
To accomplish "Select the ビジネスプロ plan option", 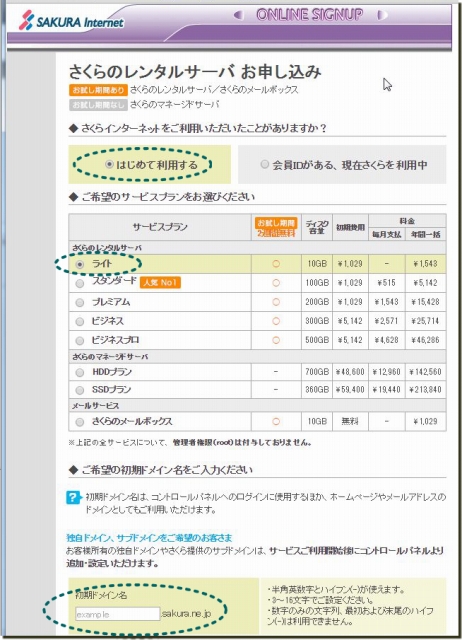I will pyautogui.click(x=80, y=340).
